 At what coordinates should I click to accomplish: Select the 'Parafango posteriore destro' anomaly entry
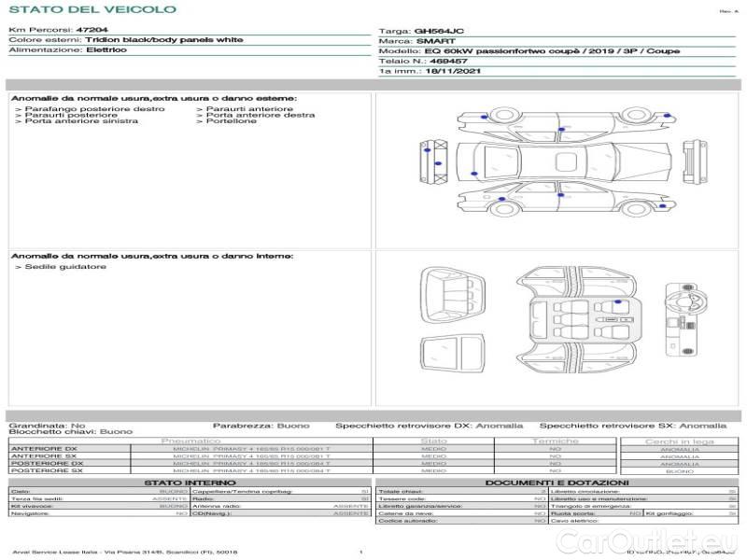(90, 109)
